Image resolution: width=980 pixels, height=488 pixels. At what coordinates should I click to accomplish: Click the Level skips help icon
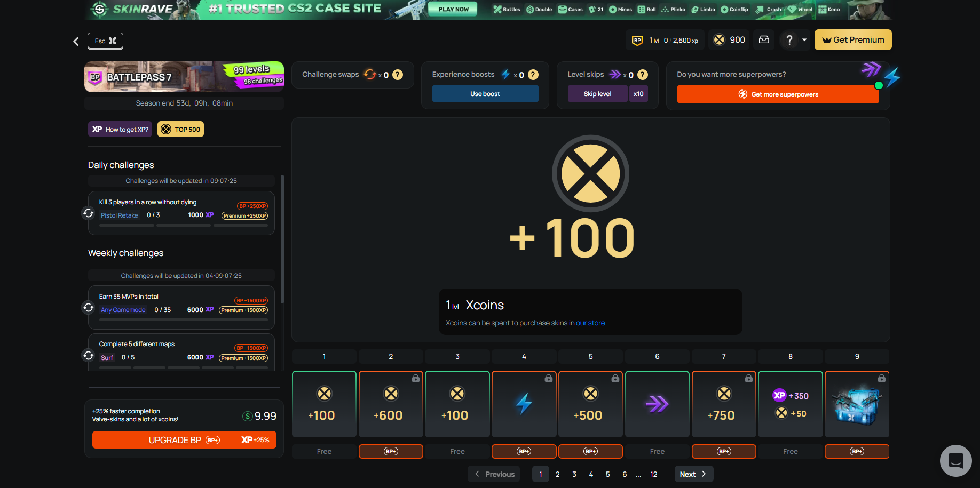coord(643,75)
